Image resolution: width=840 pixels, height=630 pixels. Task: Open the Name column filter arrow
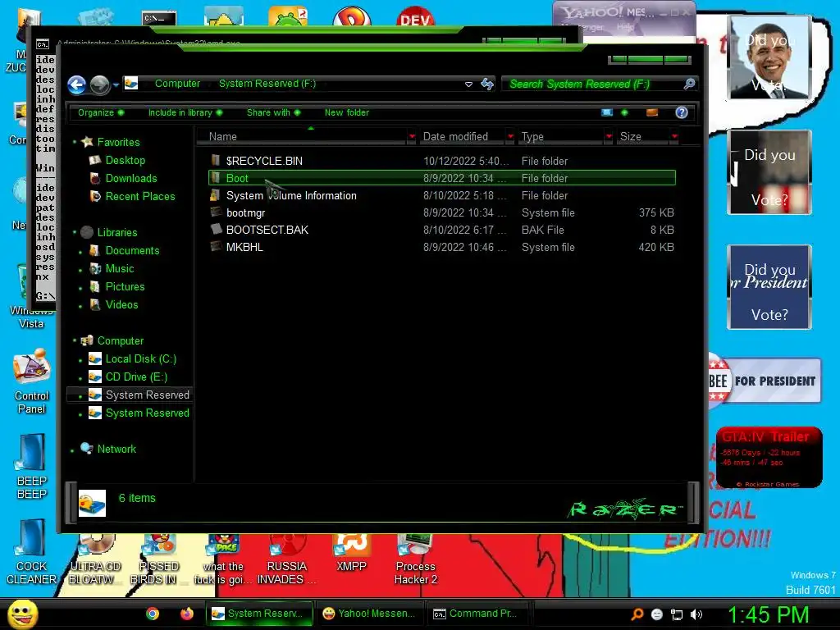412,137
